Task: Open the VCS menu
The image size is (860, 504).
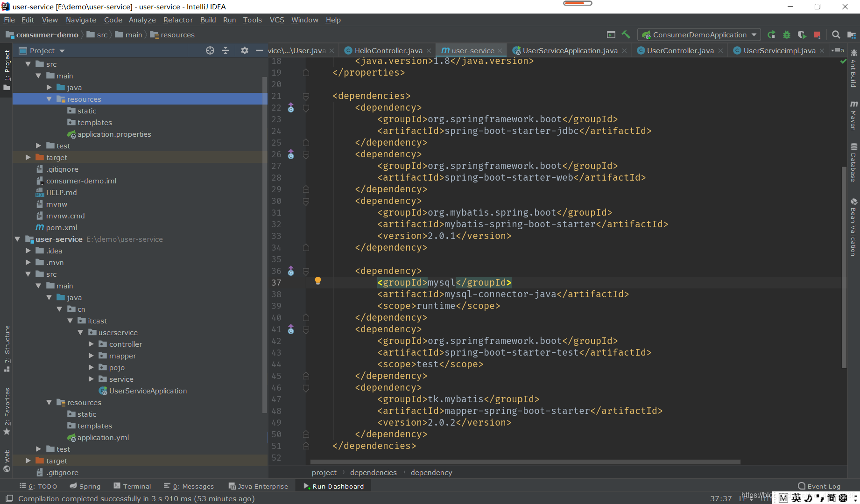Action: 277,20
